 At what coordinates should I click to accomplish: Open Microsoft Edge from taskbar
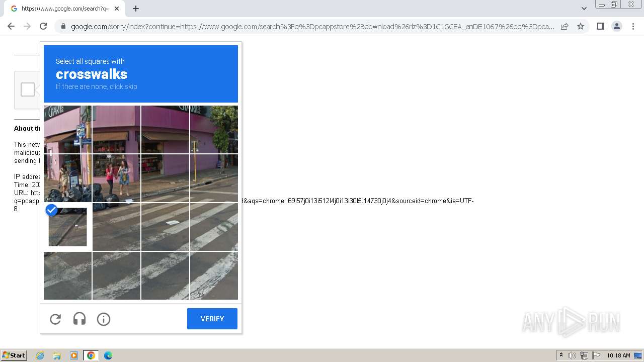[x=108, y=355]
